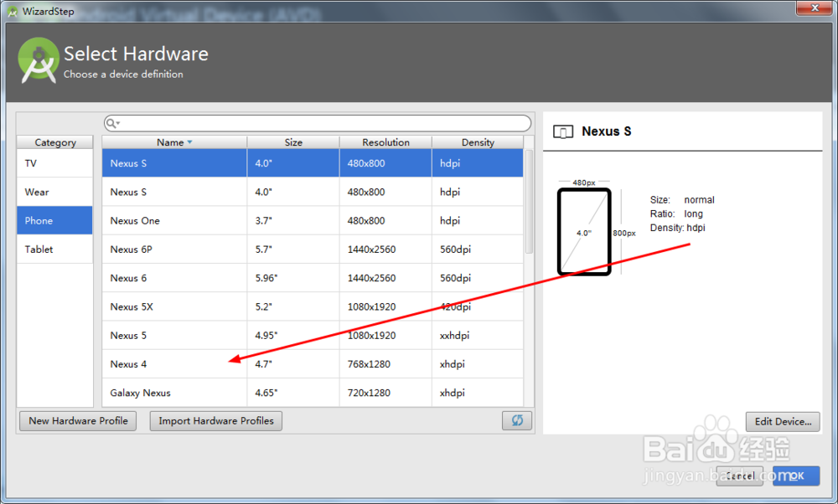838x504 pixels.
Task: Click the search magnifier icon in filter box
Action: tap(111, 123)
